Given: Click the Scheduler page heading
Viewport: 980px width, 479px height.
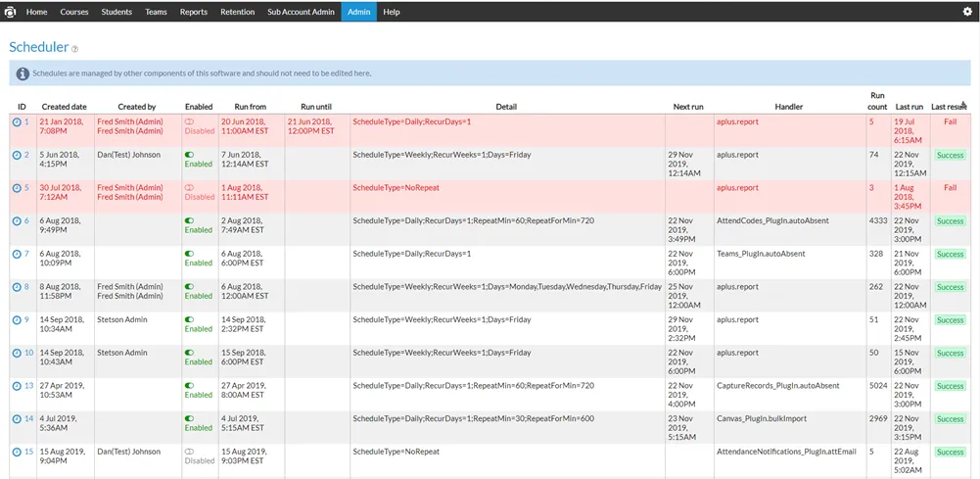Looking at the screenshot, I should point(39,47).
